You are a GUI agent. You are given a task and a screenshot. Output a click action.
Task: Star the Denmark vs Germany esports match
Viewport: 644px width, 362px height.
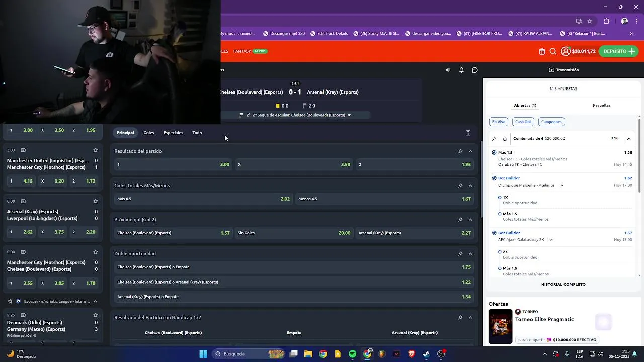click(96, 315)
